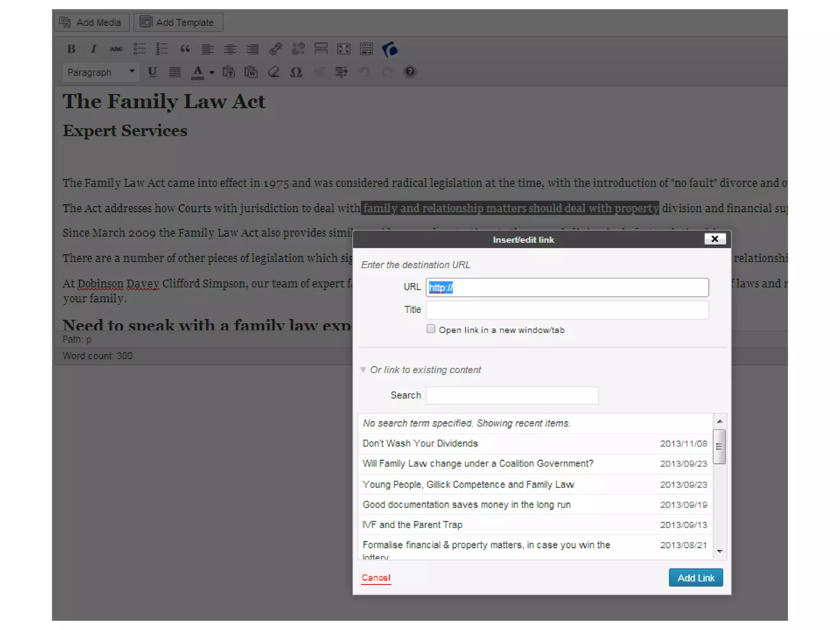The width and height of the screenshot is (840, 630).
Task: Open the special character Omega icon
Action: click(x=296, y=72)
